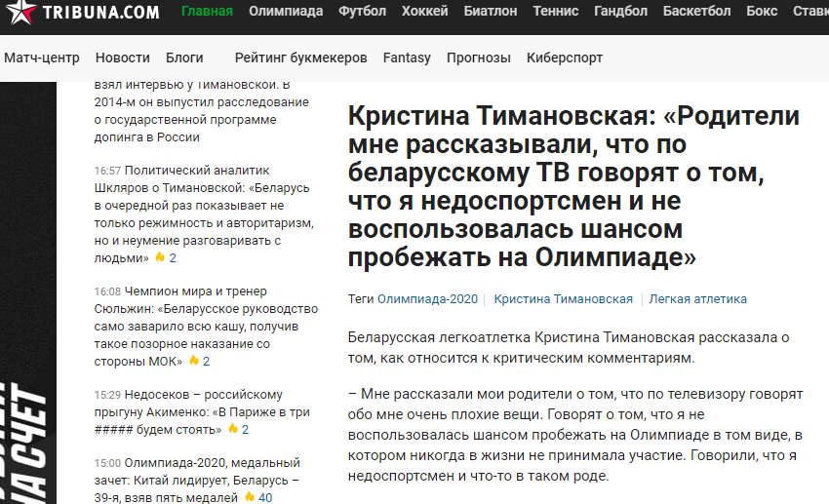
Task: Open Олимпиада section in top menu
Action: 286,11
